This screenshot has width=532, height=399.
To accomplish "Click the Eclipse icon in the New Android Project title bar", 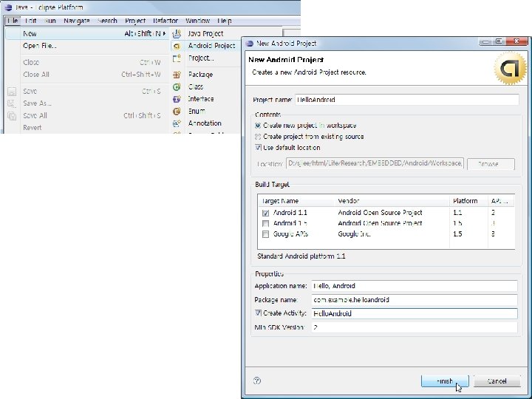I will [250, 44].
